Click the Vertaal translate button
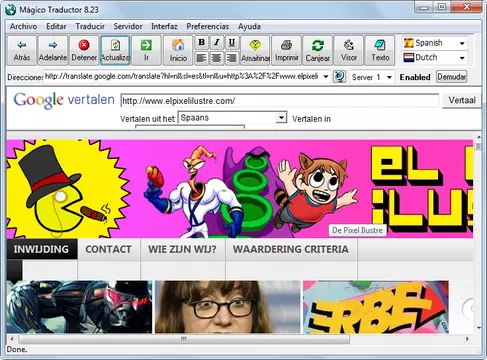The height and width of the screenshot is (360, 487). [x=462, y=100]
